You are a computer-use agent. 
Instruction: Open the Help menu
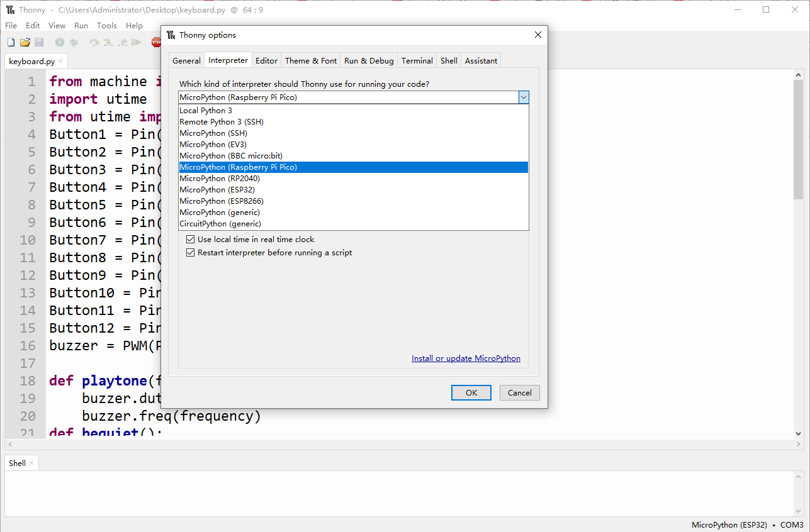pos(135,26)
